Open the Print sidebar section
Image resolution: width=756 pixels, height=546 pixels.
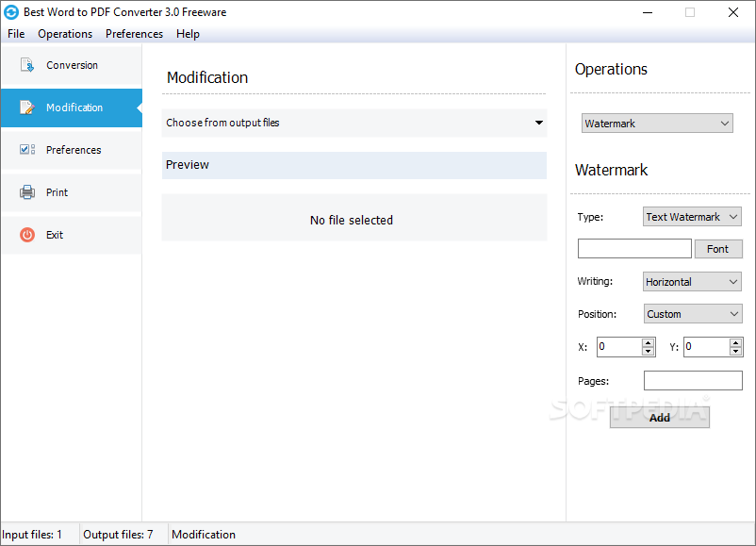click(x=72, y=192)
